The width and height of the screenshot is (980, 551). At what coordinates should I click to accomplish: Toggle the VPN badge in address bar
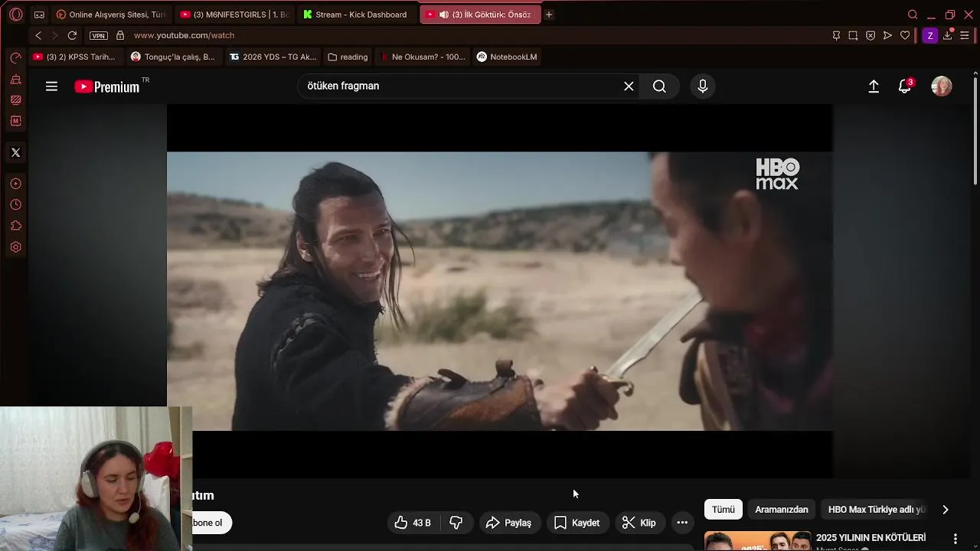(x=98, y=35)
